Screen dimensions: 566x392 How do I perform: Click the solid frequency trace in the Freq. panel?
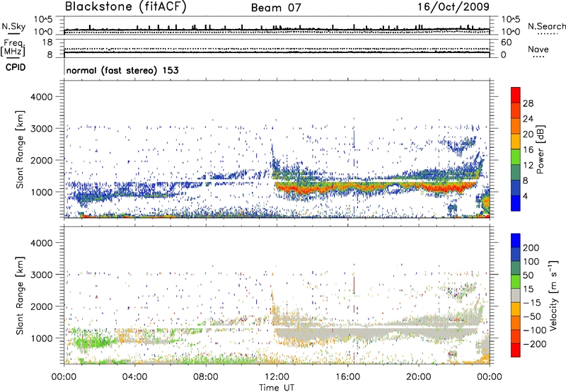coord(277,52)
